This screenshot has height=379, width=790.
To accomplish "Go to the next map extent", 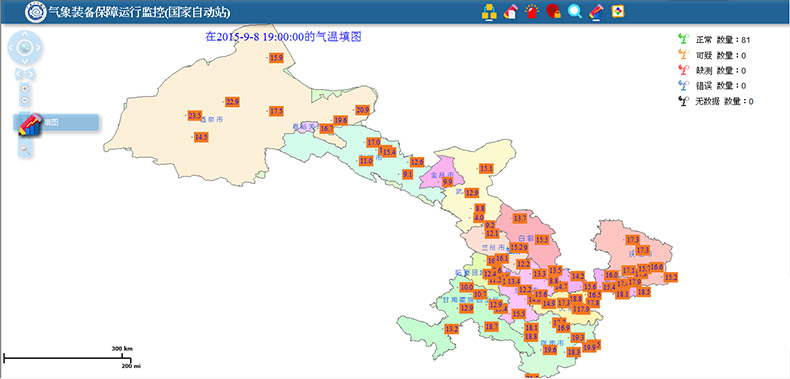I will pos(30,75).
